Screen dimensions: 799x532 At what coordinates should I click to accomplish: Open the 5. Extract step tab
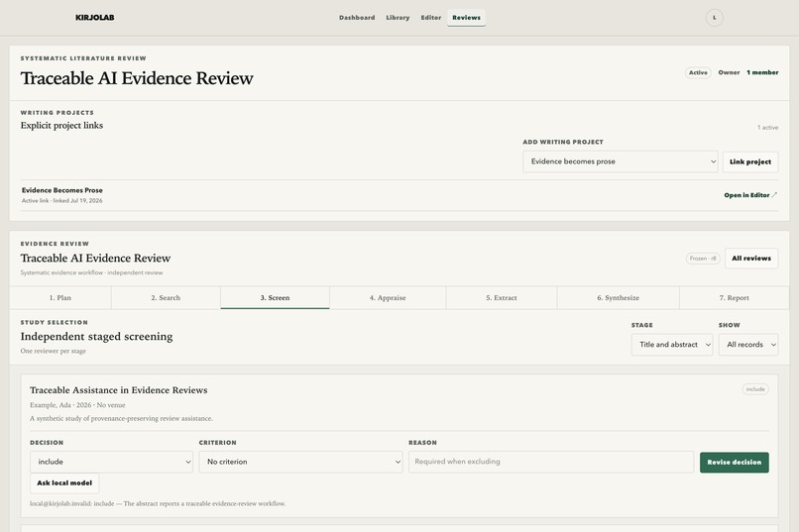(x=502, y=298)
